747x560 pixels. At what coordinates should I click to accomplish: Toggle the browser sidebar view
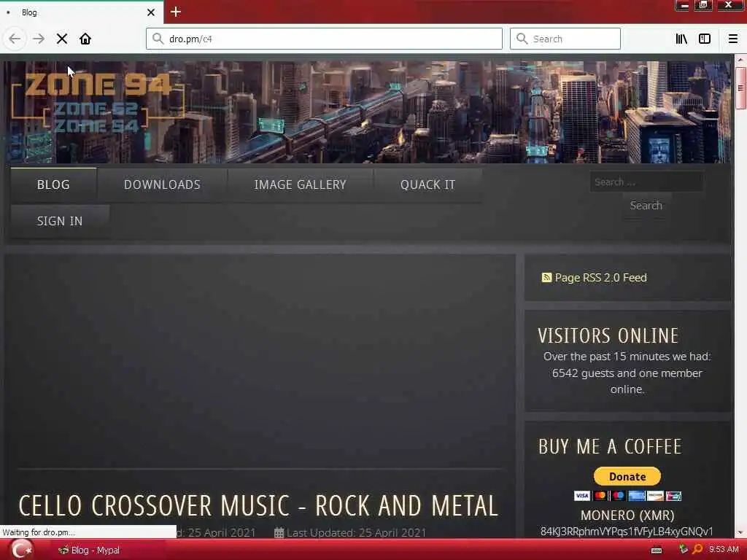coord(705,39)
